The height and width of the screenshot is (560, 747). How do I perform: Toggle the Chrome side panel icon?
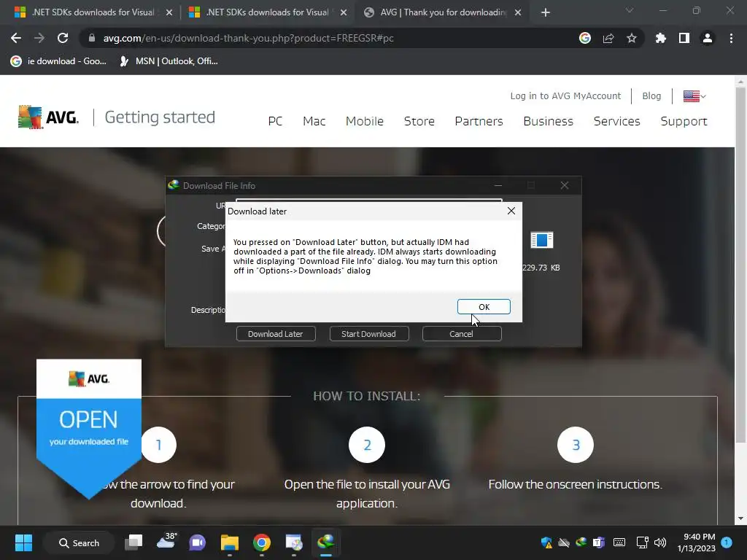click(684, 38)
